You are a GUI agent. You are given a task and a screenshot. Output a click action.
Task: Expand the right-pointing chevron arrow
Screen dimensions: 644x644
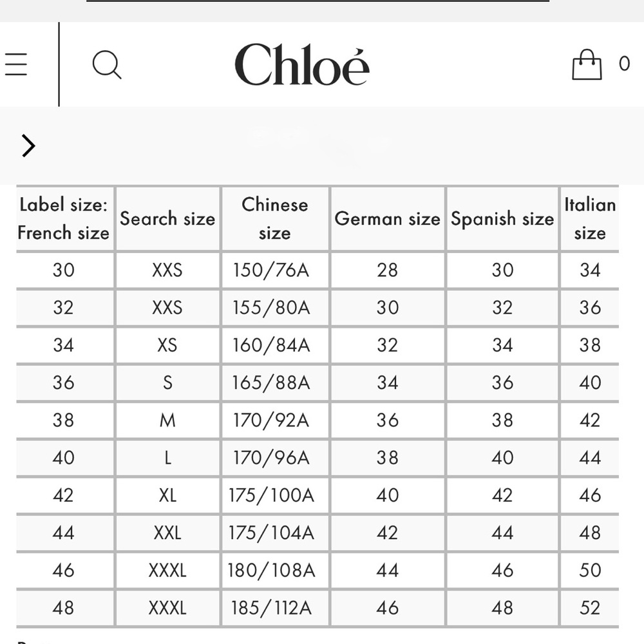click(28, 146)
